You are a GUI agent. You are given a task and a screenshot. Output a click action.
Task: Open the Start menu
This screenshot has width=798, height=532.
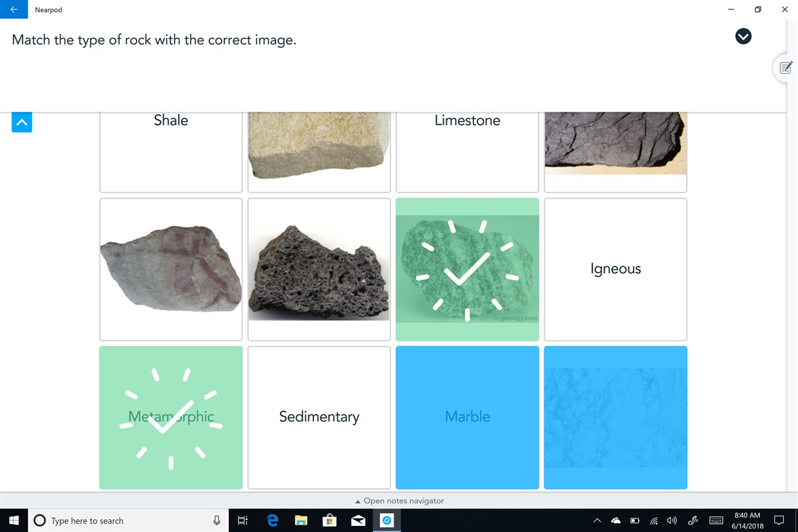click(14, 521)
